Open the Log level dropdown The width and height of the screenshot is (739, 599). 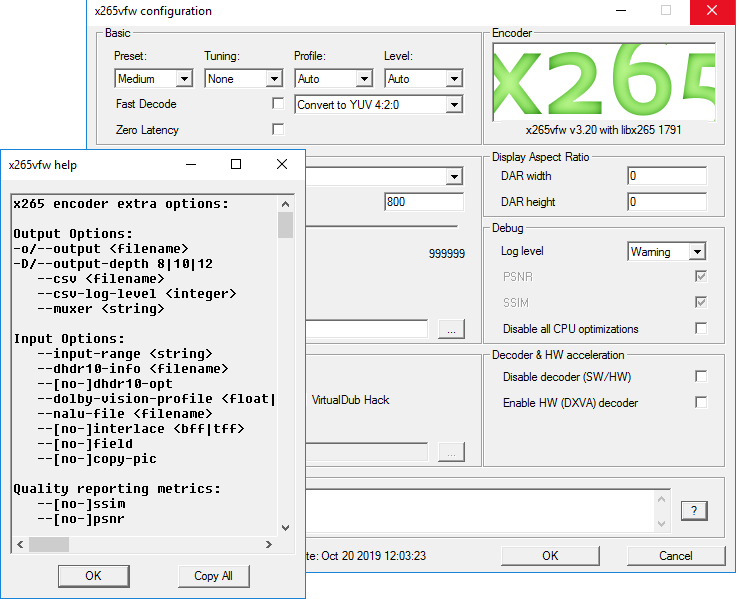tap(666, 252)
